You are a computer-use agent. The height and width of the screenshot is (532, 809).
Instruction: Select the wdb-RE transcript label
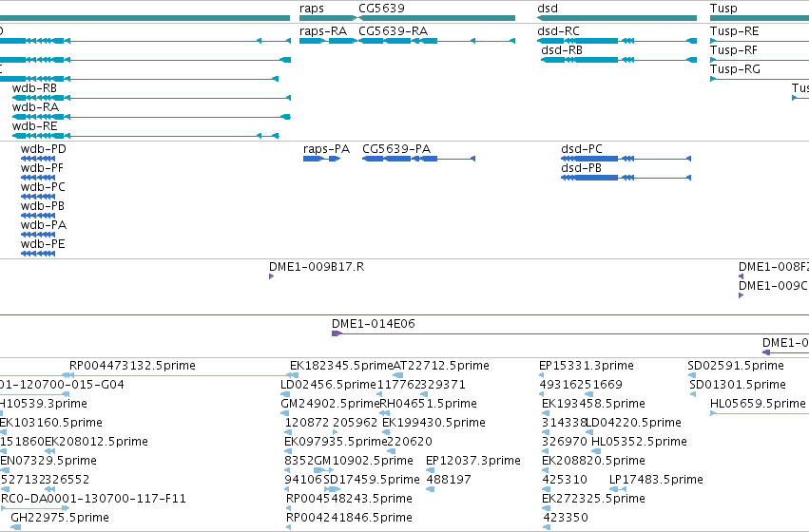tap(34, 126)
